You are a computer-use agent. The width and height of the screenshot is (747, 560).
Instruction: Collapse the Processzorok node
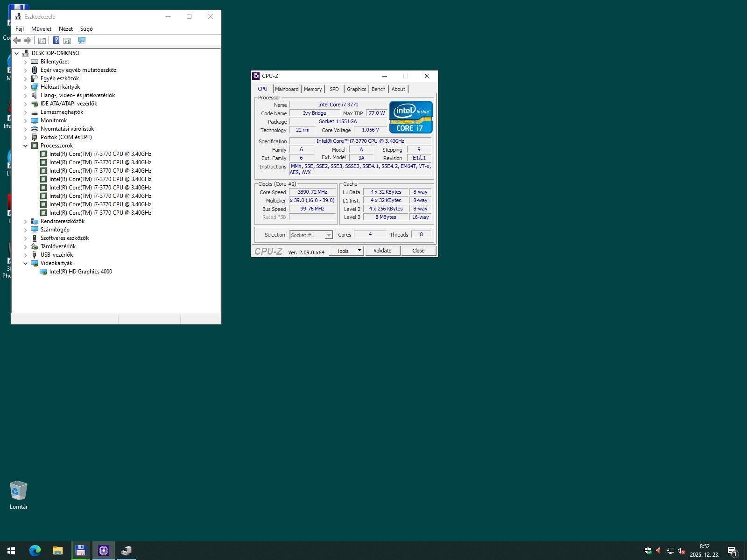26,146
